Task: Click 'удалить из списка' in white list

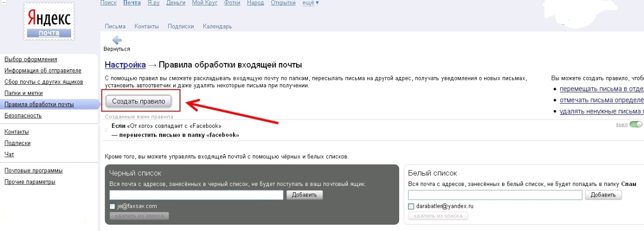Action: (438, 216)
